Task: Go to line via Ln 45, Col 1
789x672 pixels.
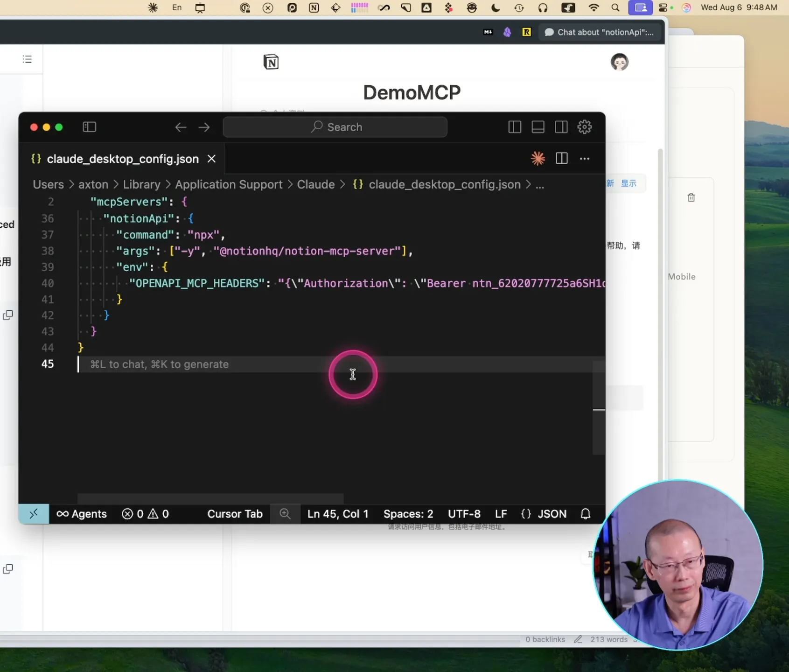Action: point(338,514)
